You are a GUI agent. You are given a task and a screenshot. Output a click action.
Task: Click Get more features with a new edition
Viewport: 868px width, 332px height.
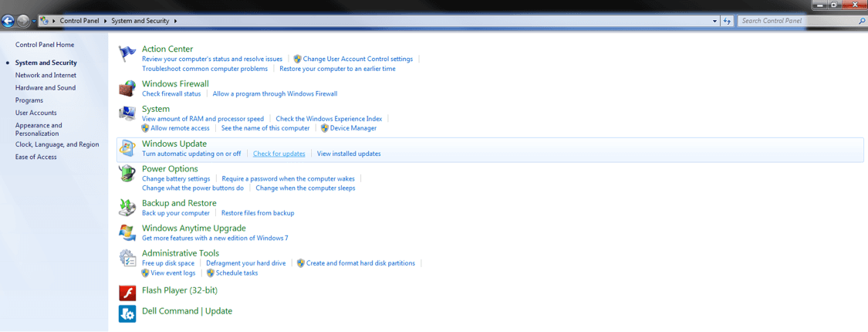[x=214, y=238]
